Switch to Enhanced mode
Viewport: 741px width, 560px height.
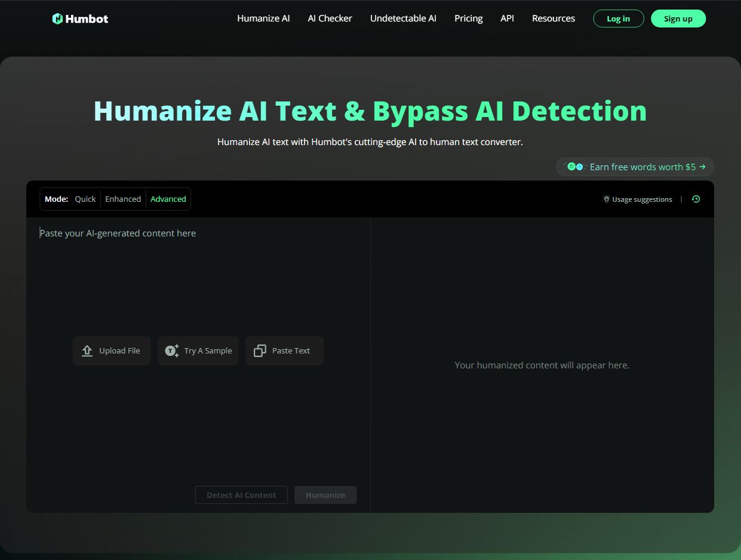coord(123,199)
